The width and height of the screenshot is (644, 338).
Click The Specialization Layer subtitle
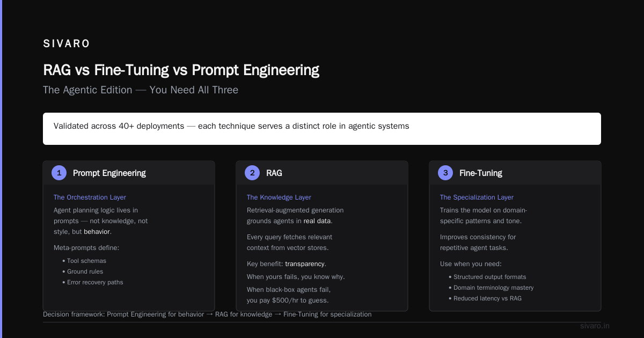pyautogui.click(x=477, y=197)
